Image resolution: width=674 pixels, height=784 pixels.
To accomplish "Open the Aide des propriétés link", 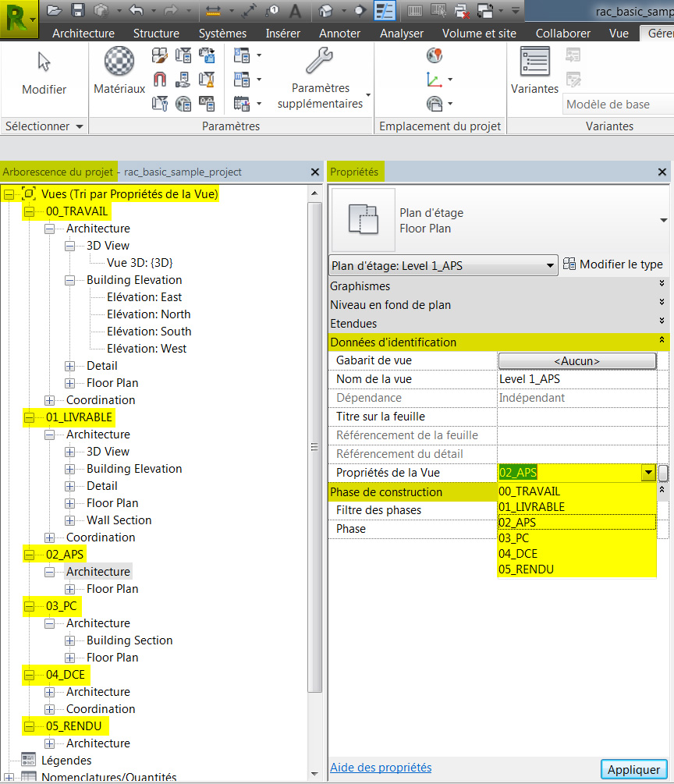I will (x=381, y=768).
